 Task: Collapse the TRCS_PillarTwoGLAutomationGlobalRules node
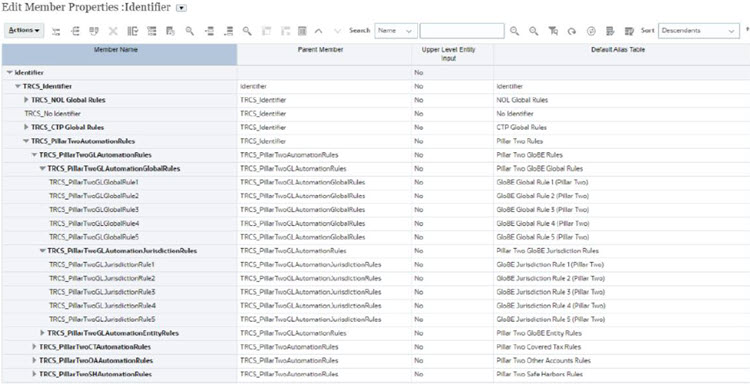point(43,168)
